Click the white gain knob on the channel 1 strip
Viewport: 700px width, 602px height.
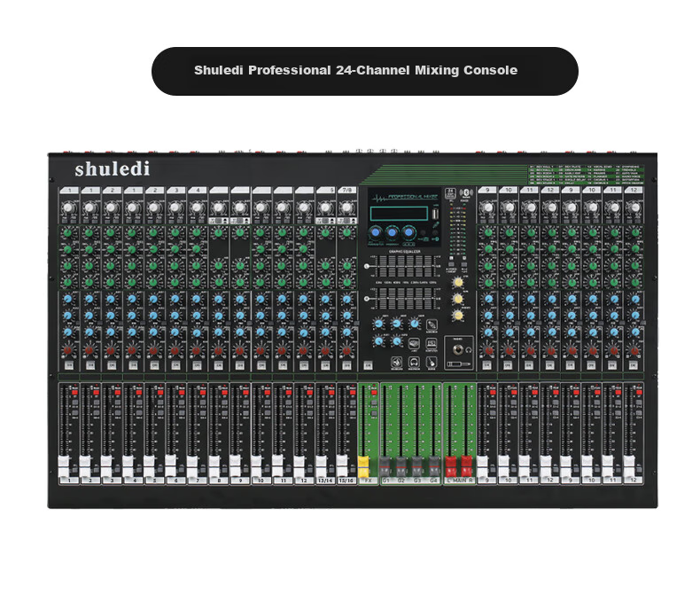tap(68, 207)
